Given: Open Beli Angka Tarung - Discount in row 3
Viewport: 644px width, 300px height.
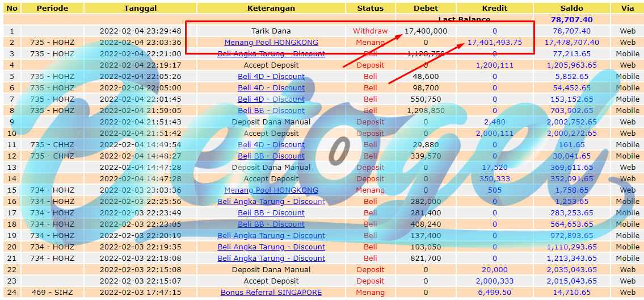Looking at the screenshot, I should coord(271,54).
